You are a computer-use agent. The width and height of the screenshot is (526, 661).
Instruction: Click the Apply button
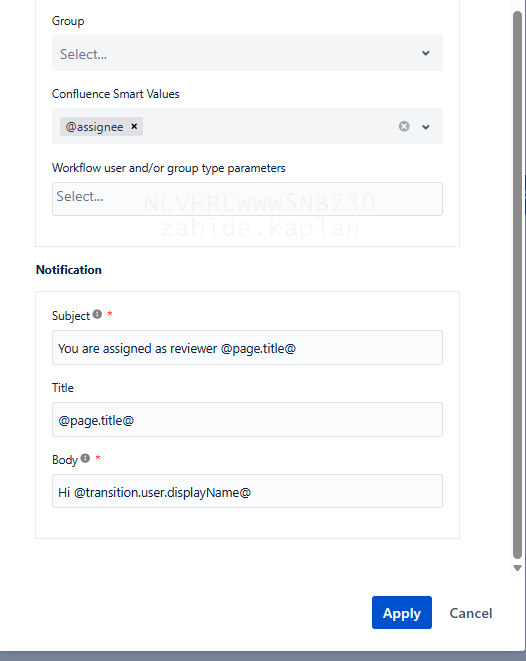tap(402, 613)
